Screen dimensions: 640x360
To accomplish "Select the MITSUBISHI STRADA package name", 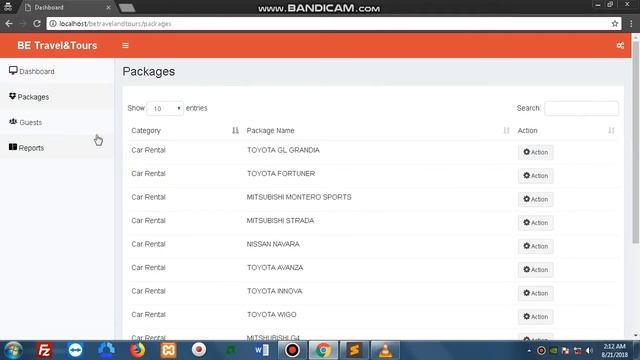I will pos(280,220).
